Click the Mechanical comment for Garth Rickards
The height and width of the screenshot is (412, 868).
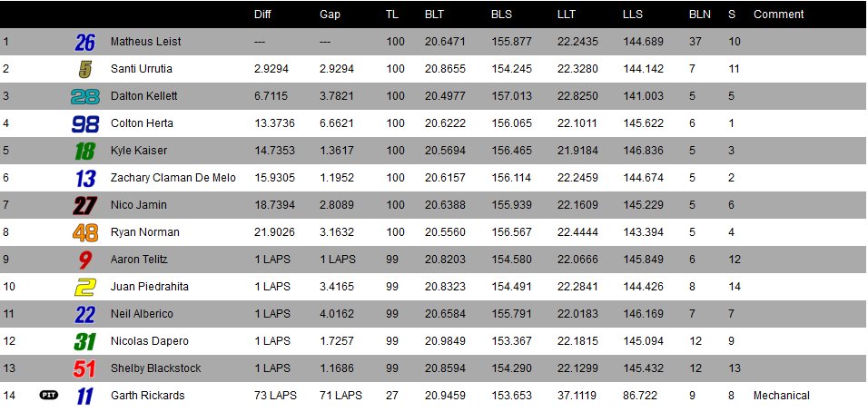pos(781,396)
